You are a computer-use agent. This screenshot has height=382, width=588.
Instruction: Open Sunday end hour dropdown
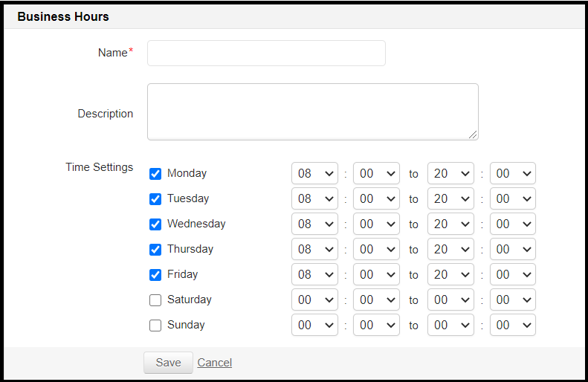tap(450, 326)
